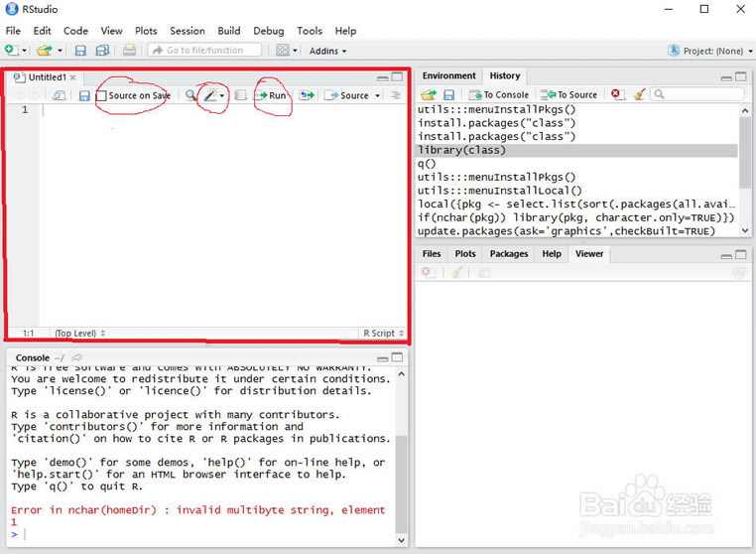
Task: Open the (Top Level) scope selector
Action: tap(80, 333)
